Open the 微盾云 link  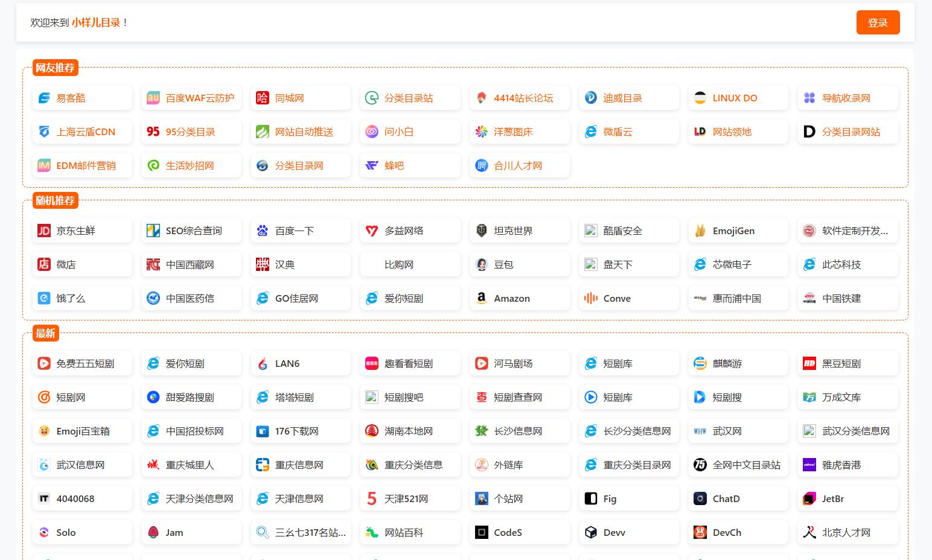[x=618, y=132]
